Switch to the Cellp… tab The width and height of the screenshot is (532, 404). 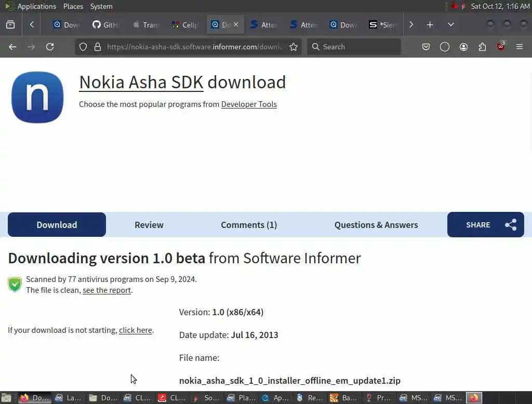pos(185,24)
